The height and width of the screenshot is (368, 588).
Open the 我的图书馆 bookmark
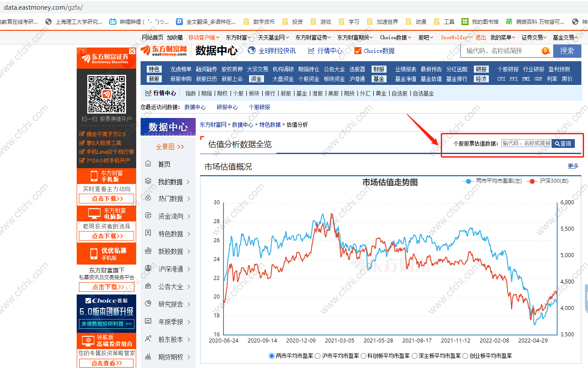click(480, 22)
